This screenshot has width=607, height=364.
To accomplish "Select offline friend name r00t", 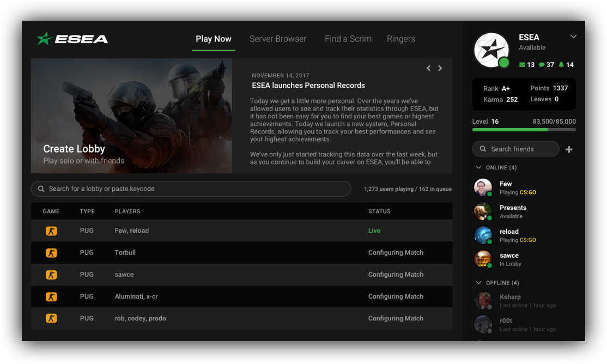I will click(506, 320).
